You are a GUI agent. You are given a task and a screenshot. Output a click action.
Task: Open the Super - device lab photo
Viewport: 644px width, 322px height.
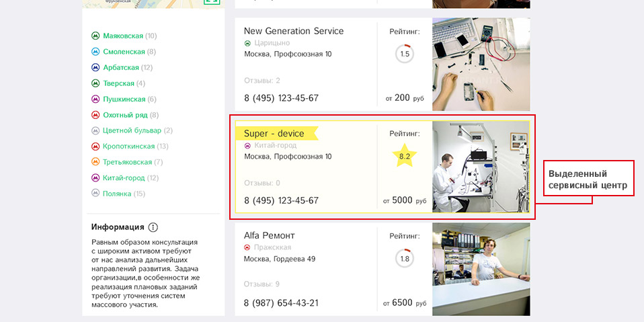(x=481, y=167)
